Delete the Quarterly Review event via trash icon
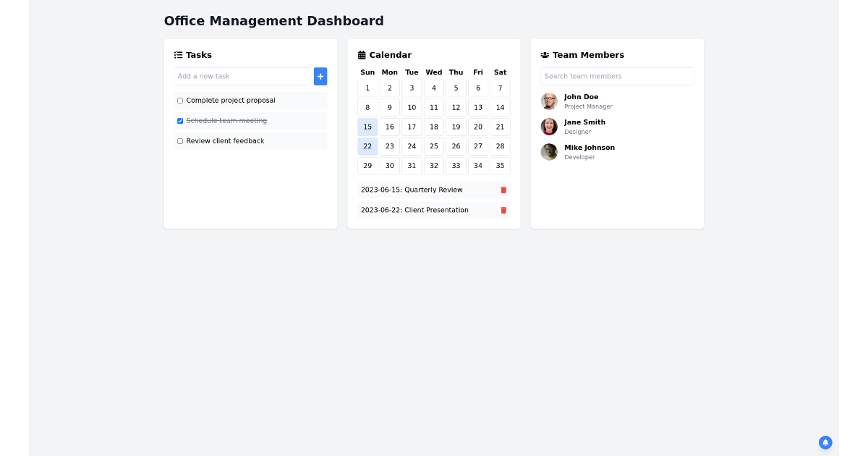Screen dimensions: 868x456 503,190
